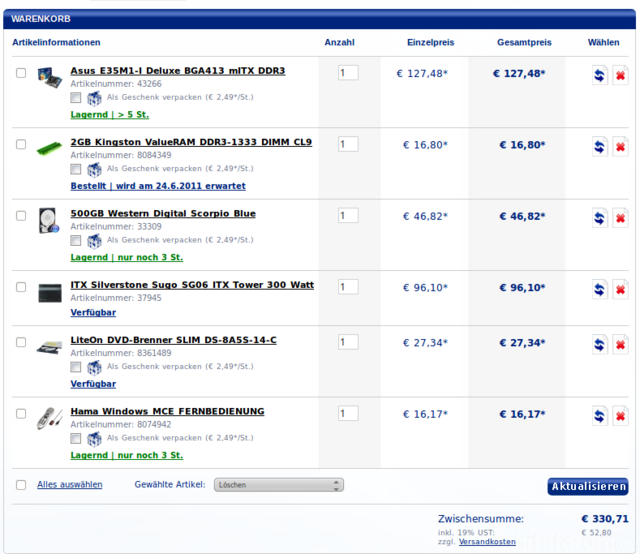The height and width of the screenshot is (554, 640).
Task: Open the Asus motherboard product thumbnail
Action: coord(49,77)
